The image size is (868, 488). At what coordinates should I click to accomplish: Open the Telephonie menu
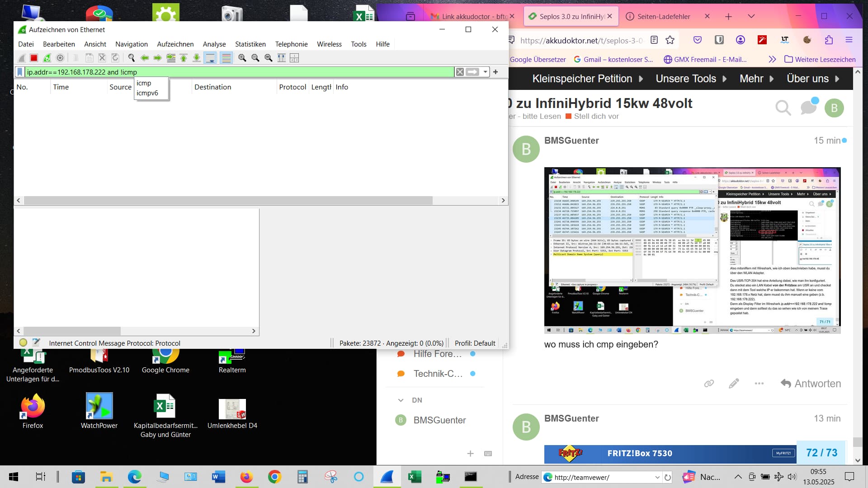291,44
